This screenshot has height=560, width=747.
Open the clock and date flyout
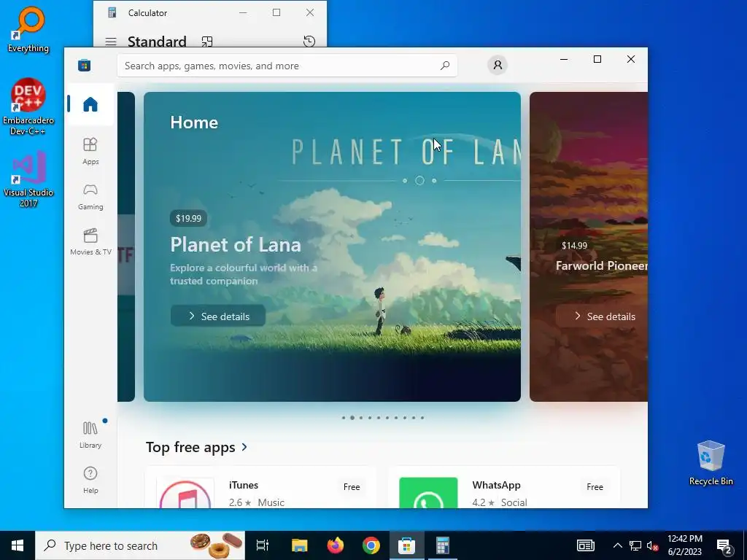(684, 545)
